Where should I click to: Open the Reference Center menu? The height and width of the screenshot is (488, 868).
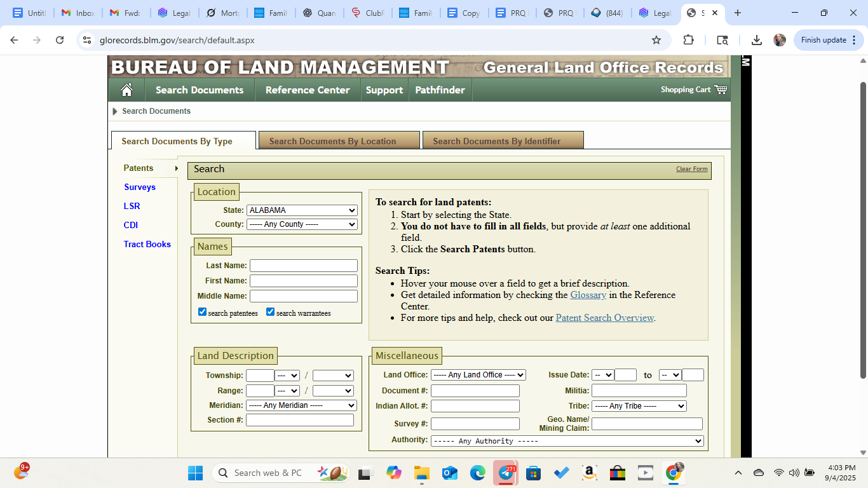308,90
